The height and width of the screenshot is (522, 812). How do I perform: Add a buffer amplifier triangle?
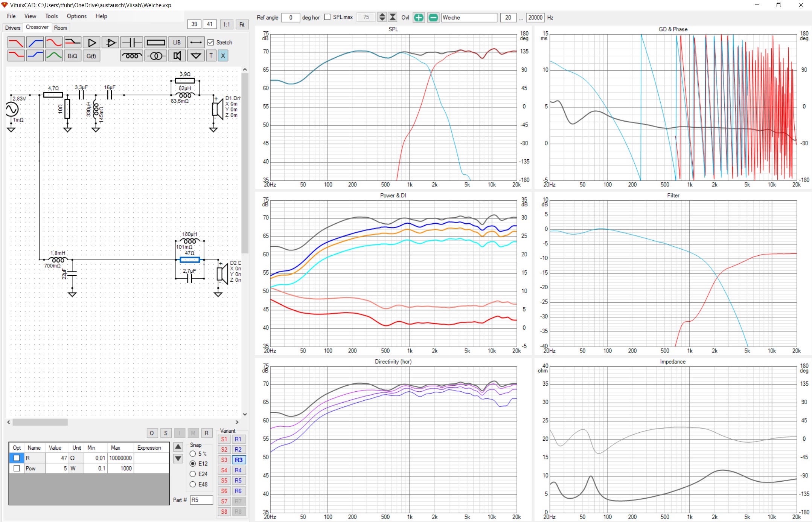point(91,43)
